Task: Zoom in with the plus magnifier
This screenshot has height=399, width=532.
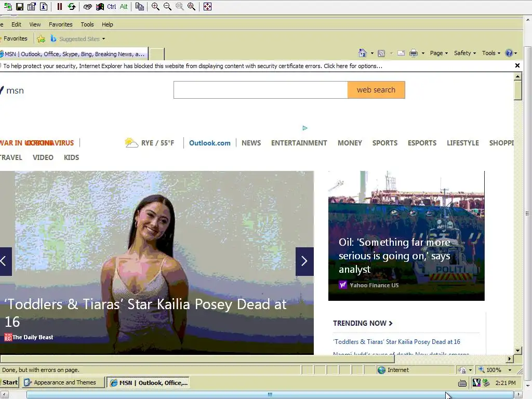Action: pyautogui.click(x=155, y=6)
